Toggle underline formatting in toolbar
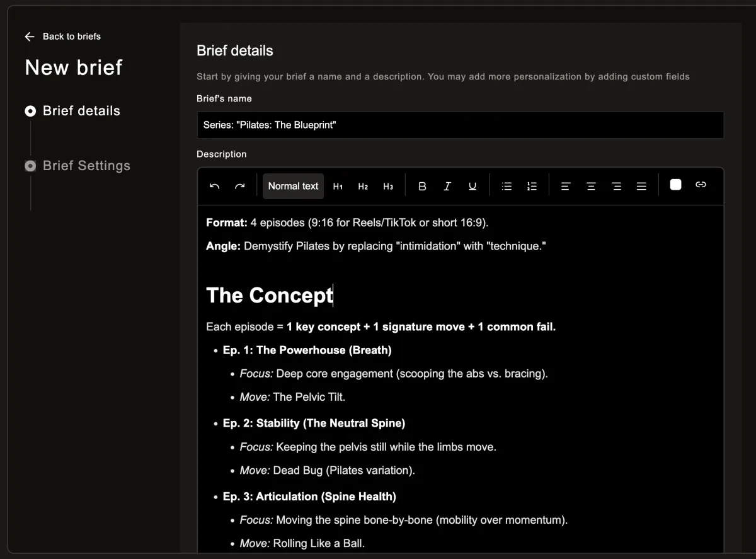 pos(472,186)
